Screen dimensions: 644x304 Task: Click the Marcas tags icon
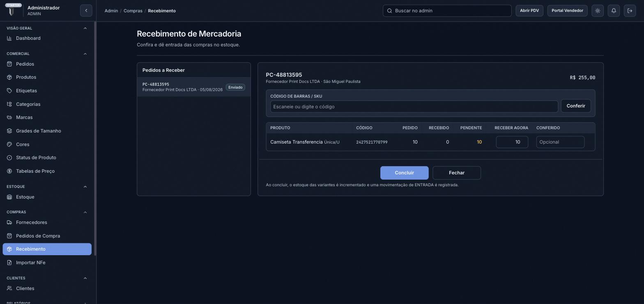coord(9,117)
